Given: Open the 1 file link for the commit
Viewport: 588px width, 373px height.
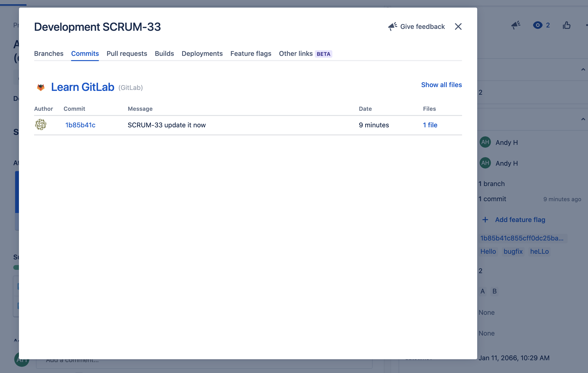Looking at the screenshot, I should click(x=430, y=125).
